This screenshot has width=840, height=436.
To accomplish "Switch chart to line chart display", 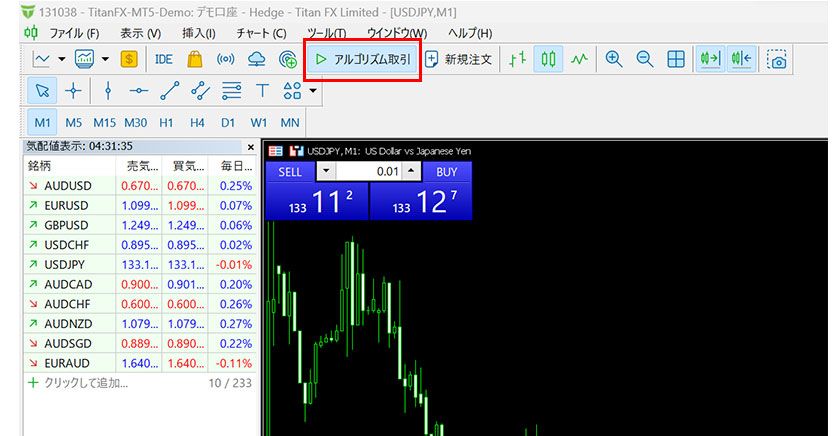I will 580,59.
